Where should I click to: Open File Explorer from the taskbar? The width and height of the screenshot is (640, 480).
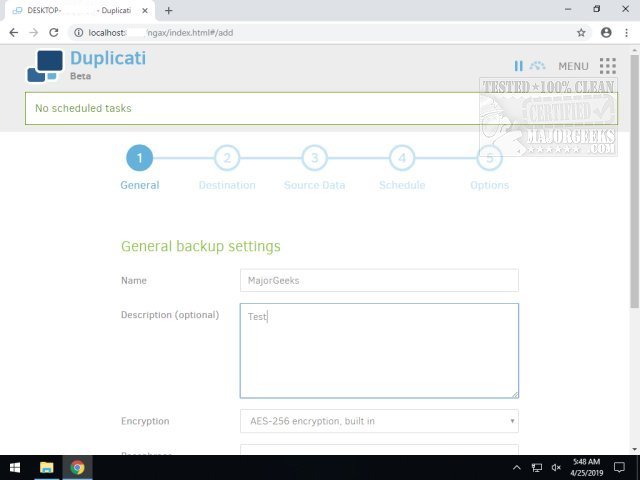47,467
